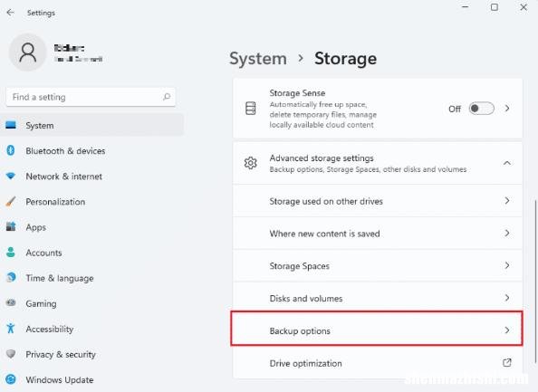The width and height of the screenshot is (538, 392).
Task: Click the Privacy & security shield icon
Action: [11, 354]
